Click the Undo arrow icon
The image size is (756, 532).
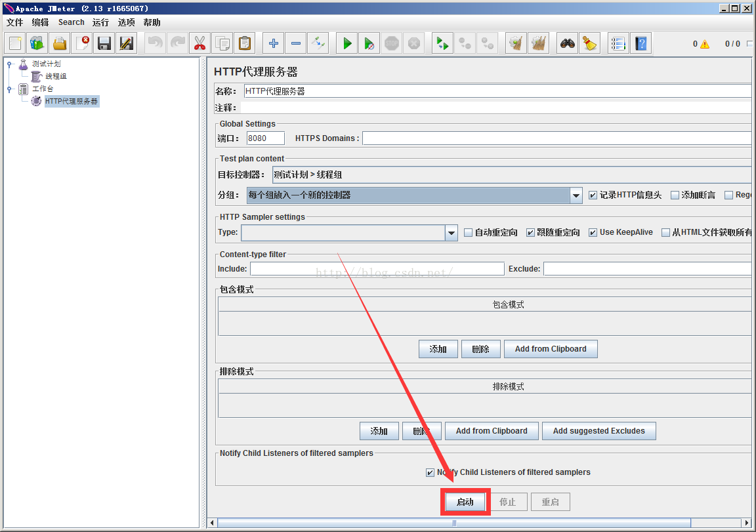[x=156, y=43]
